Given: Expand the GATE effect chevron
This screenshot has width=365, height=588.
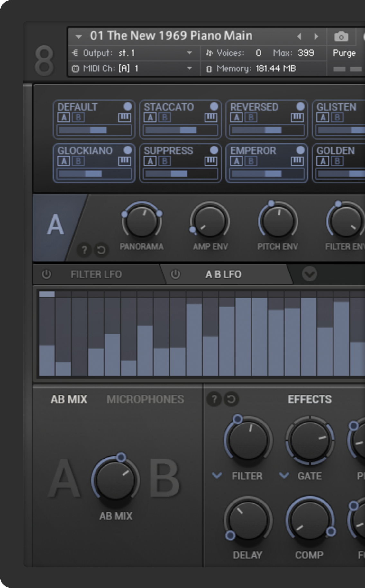Looking at the screenshot, I should pyautogui.click(x=284, y=475).
